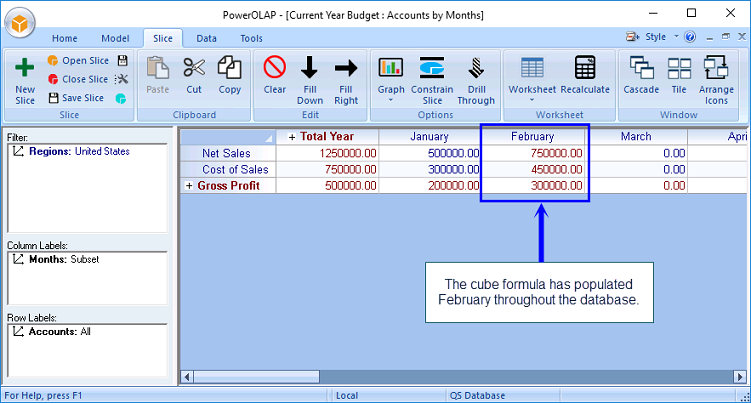Cascade windows with the Cascade icon
Screen dimensions: 751x403
point(641,68)
